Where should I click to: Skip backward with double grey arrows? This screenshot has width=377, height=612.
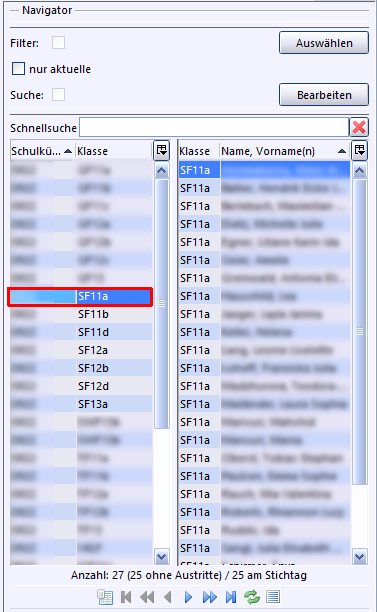(x=147, y=597)
